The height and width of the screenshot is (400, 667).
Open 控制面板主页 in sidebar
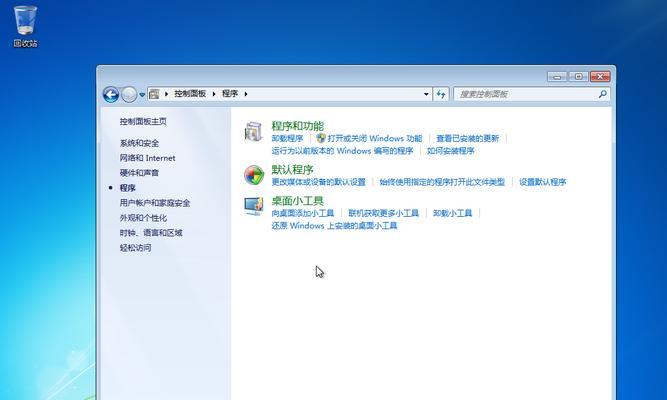(143, 122)
